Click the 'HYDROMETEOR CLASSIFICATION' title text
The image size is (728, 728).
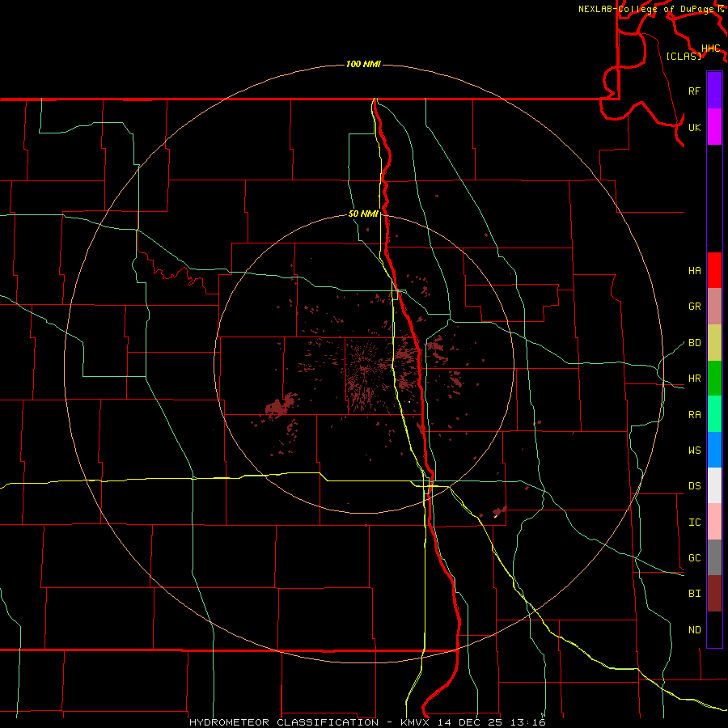(284, 722)
